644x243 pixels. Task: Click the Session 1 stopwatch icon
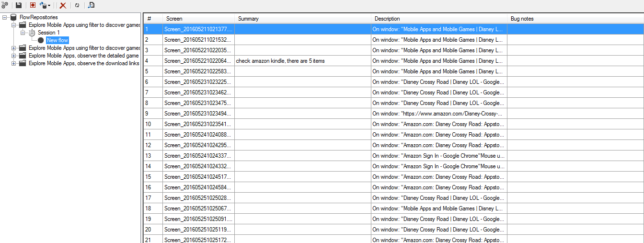click(x=32, y=33)
